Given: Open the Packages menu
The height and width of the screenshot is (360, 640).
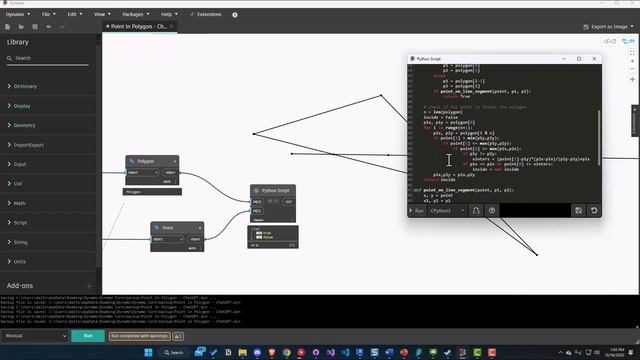Looking at the screenshot, I should 136,14.
